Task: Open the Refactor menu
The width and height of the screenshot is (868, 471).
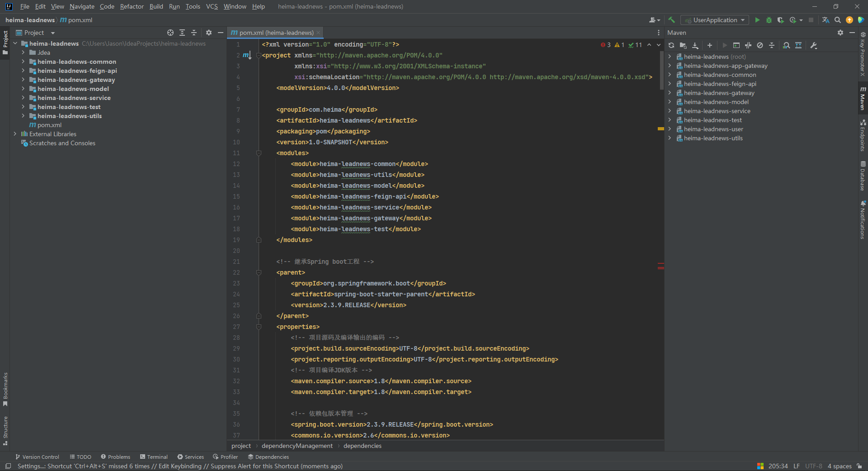Action: [x=132, y=6]
